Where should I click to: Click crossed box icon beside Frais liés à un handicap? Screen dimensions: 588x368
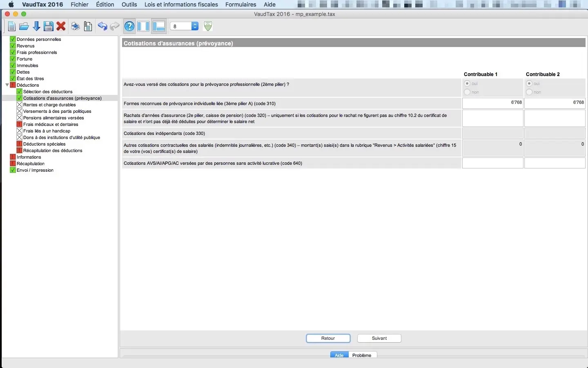point(19,131)
